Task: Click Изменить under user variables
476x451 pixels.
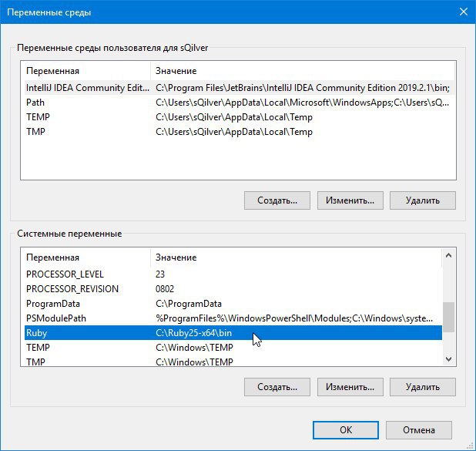Action: pyautogui.click(x=350, y=200)
